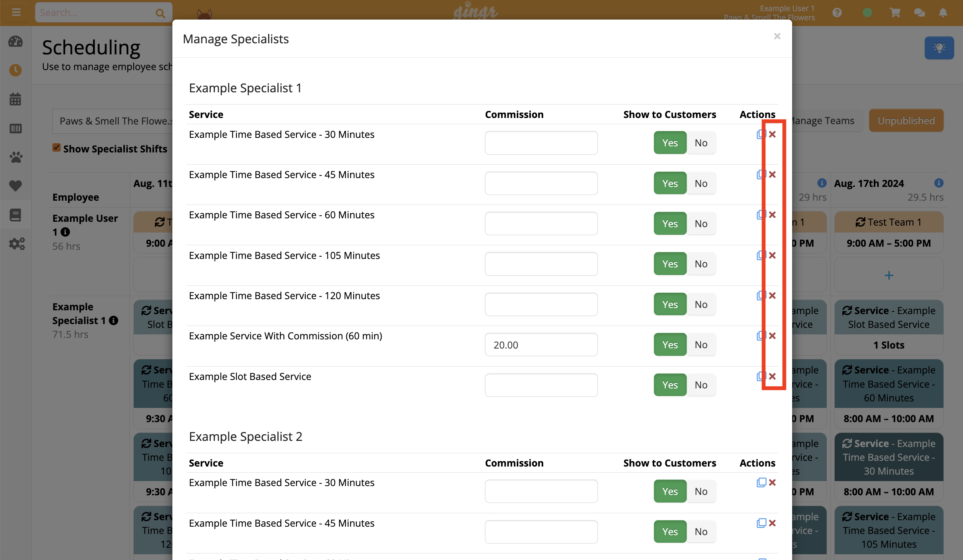Delete Example Time Based Service - 30 Minutes
963x560 pixels.
click(773, 134)
